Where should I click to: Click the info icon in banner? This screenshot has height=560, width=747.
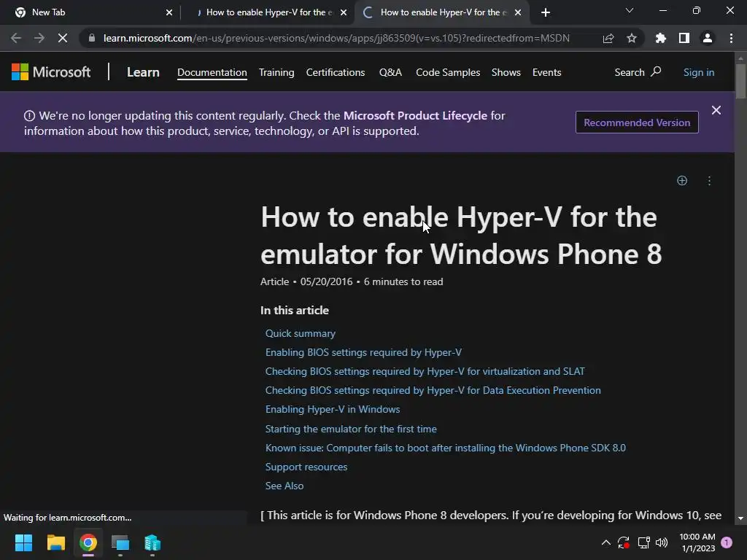[29, 116]
